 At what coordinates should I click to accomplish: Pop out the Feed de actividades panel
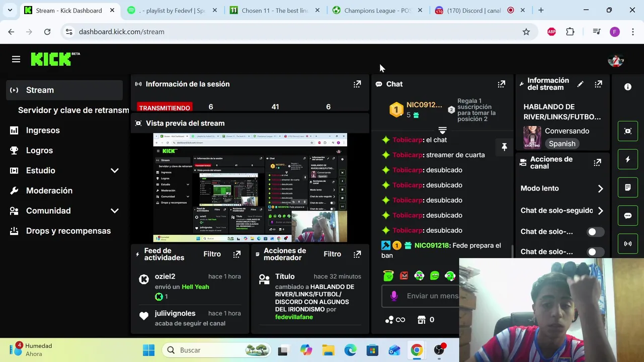point(237,254)
